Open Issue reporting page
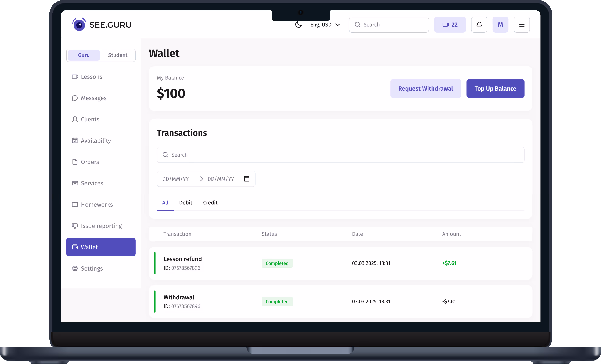601x364 pixels. click(101, 226)
